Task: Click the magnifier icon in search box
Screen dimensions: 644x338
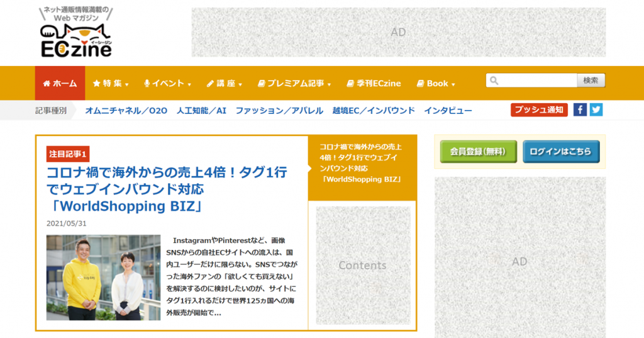Action: [494, 81]
